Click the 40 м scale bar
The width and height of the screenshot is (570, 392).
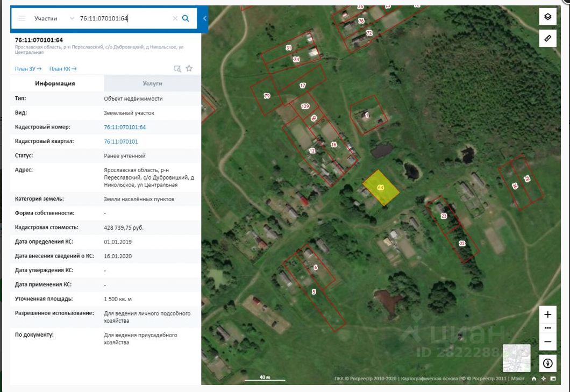[265, 378]
